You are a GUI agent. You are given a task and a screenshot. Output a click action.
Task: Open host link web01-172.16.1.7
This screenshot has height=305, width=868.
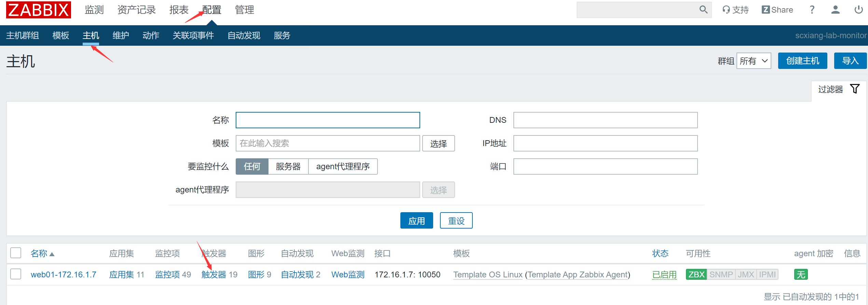64,274
